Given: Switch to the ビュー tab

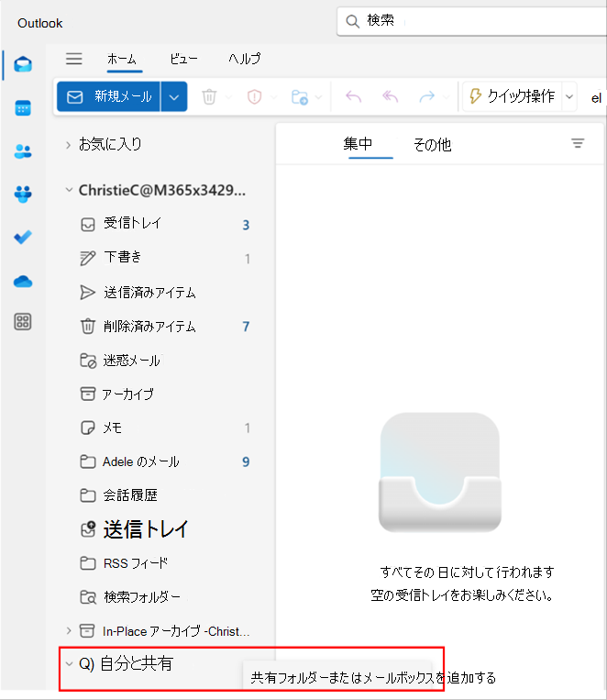Looking at the screenshot, I should click(183, 59).
